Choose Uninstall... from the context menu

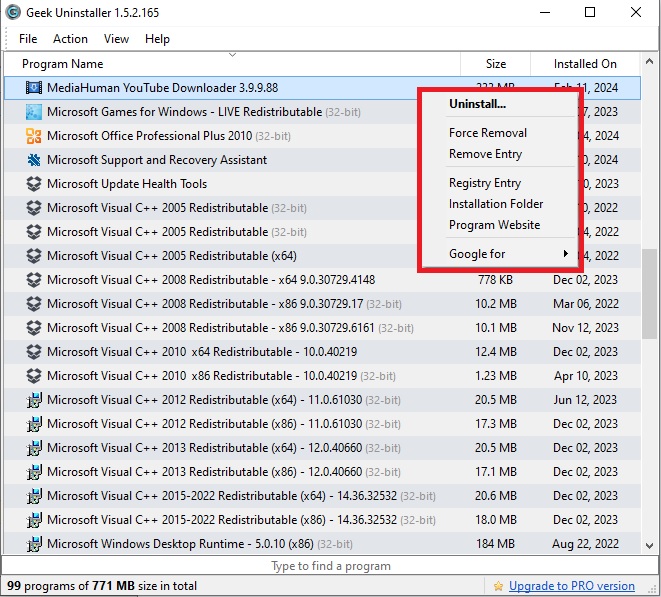click(477, 104)
